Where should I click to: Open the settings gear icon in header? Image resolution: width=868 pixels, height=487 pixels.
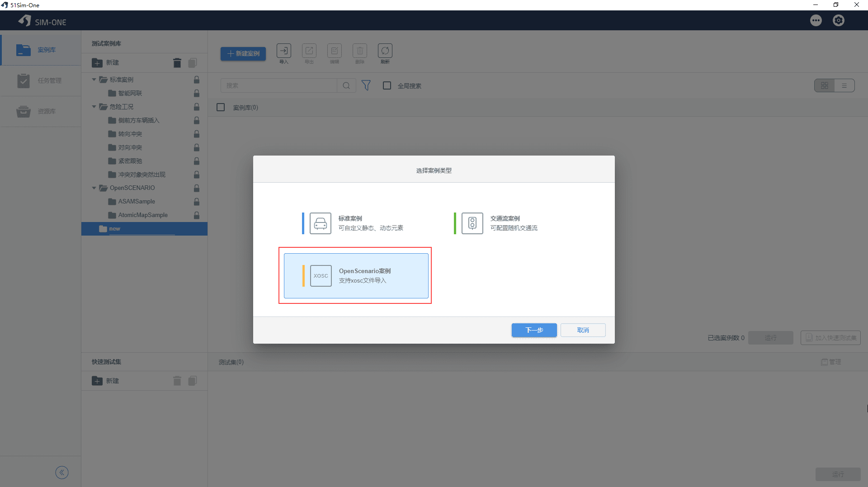[839, 20]
